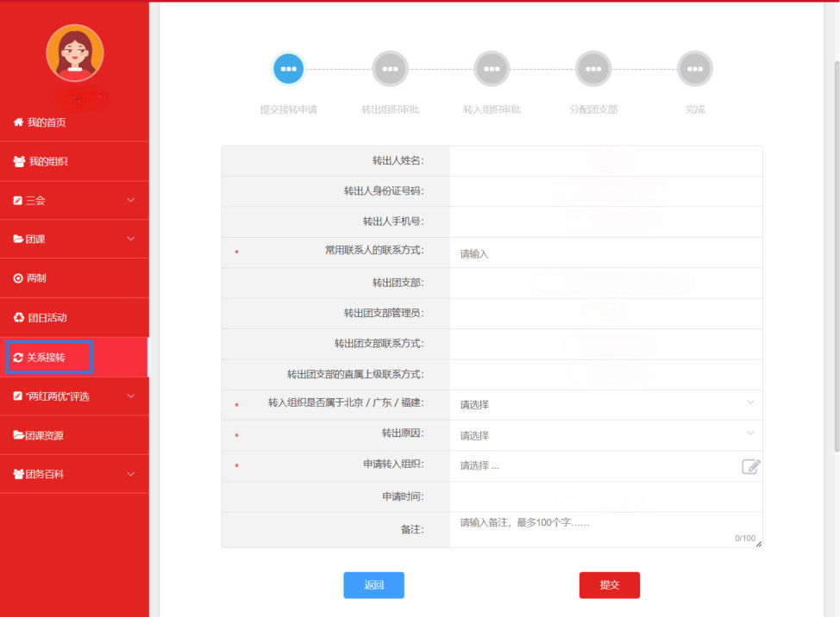Click the blue 返回 button
Screen dimensions: 840x617
coord(374,585)
